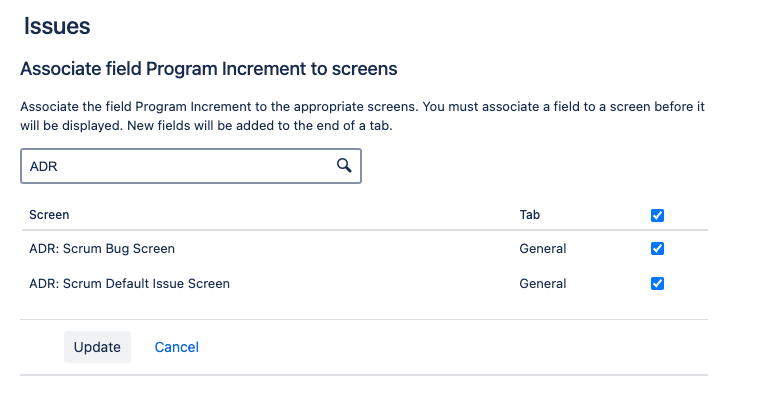Click the Associate field Program Increment heading
The height and width of the screenshot is (402, 757).
pyautogui.click(x=209, y=69)
